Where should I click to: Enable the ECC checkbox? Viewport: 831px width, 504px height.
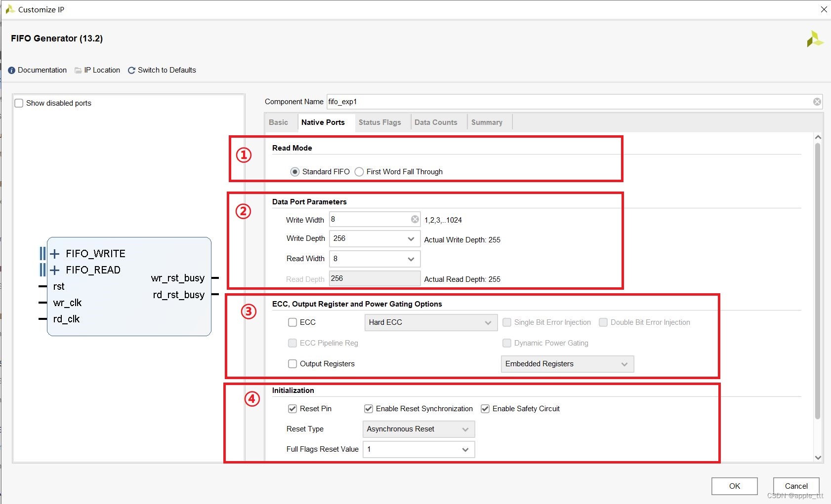292,322
